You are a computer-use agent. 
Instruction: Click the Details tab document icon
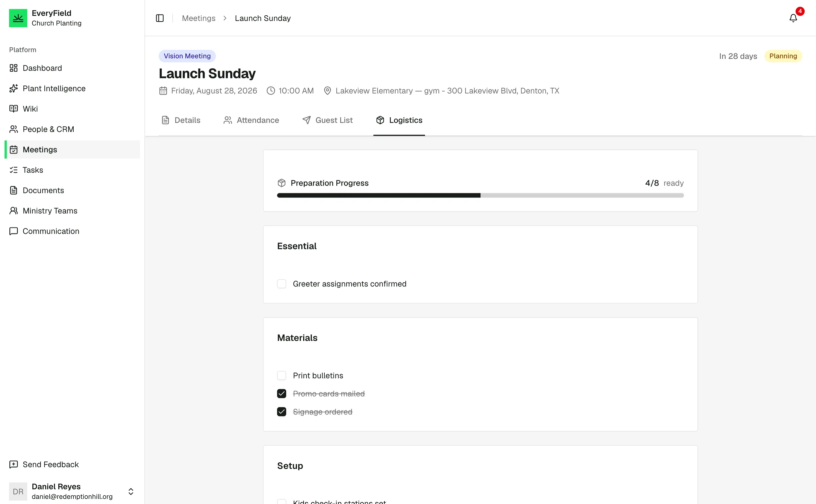165,120
